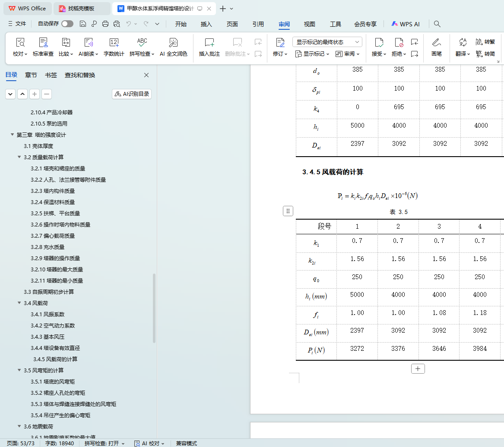Click the search magnifier icon in menu bar

[437, 24]
